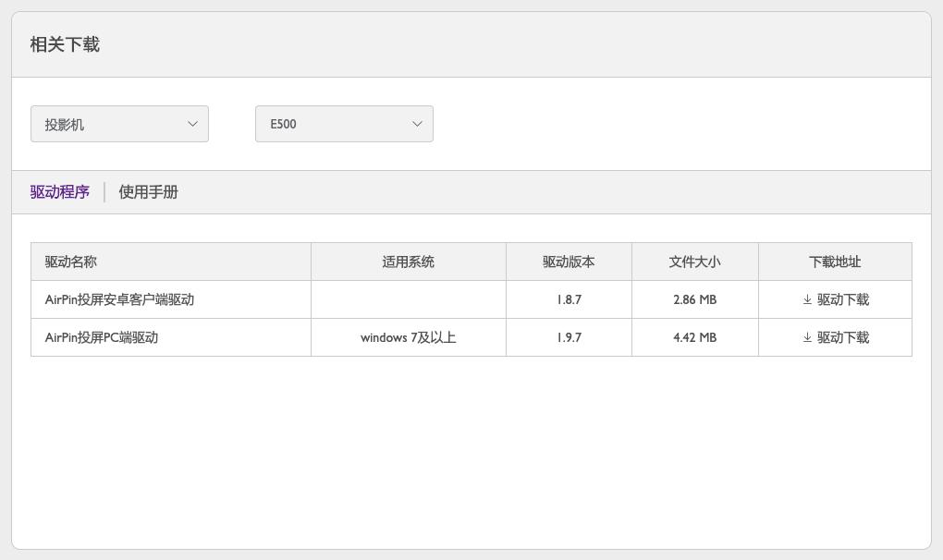The image size is (943, 560).
Task: Select the 驱动程序 tab
Action: 59,191
